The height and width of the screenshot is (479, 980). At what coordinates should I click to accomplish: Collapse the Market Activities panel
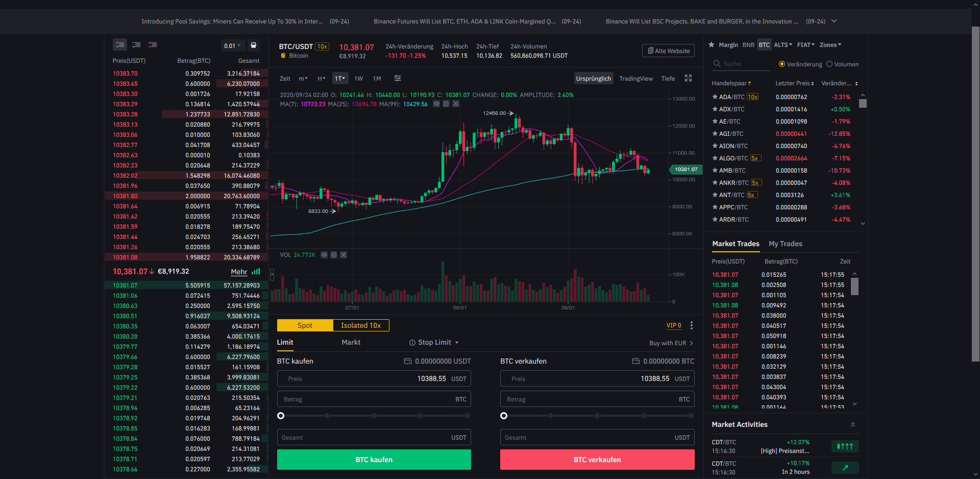[853, 424]
